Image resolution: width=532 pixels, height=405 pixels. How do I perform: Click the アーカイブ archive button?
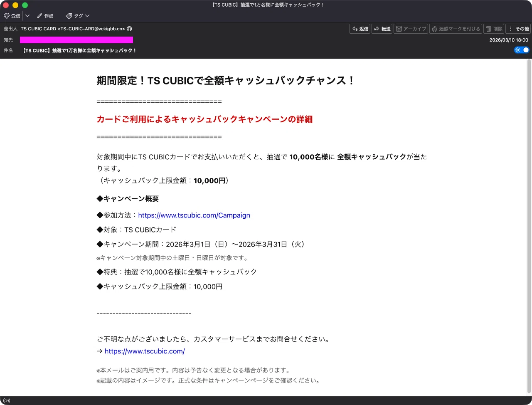click(411, 29)
